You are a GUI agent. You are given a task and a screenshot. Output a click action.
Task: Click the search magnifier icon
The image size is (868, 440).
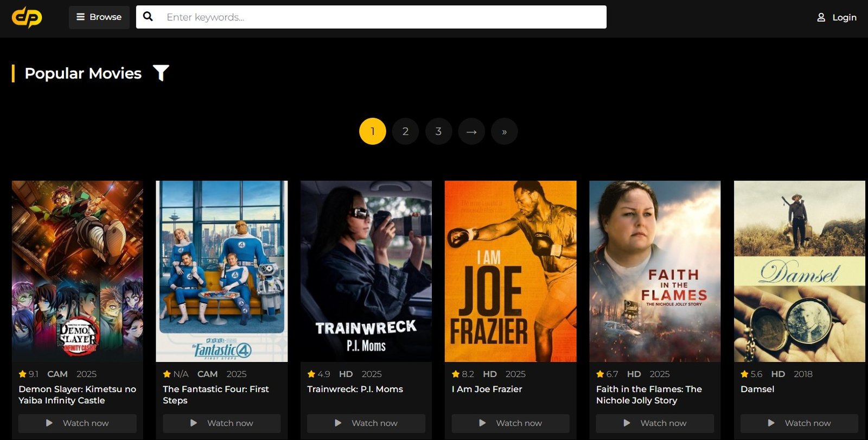pos(148,17)
